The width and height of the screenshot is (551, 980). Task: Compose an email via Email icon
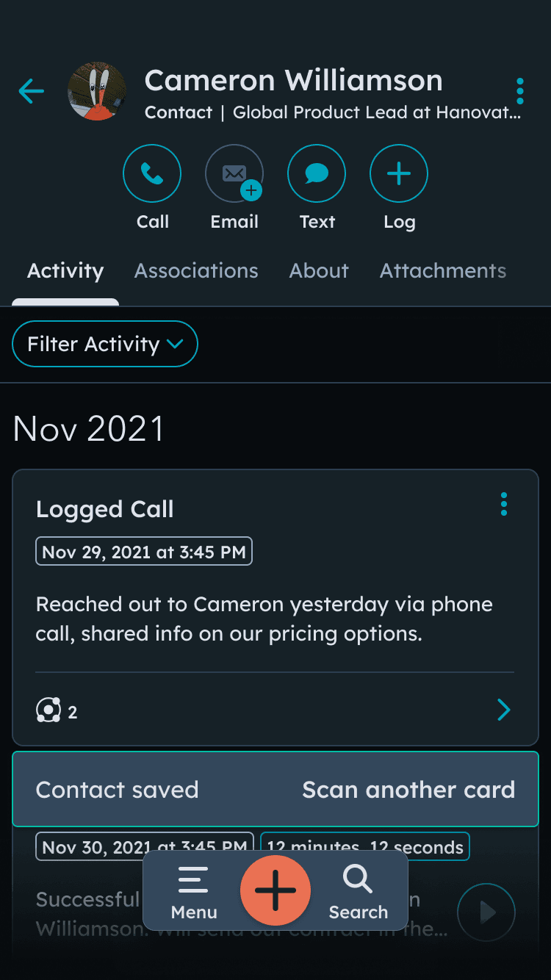tap(234, 173)
